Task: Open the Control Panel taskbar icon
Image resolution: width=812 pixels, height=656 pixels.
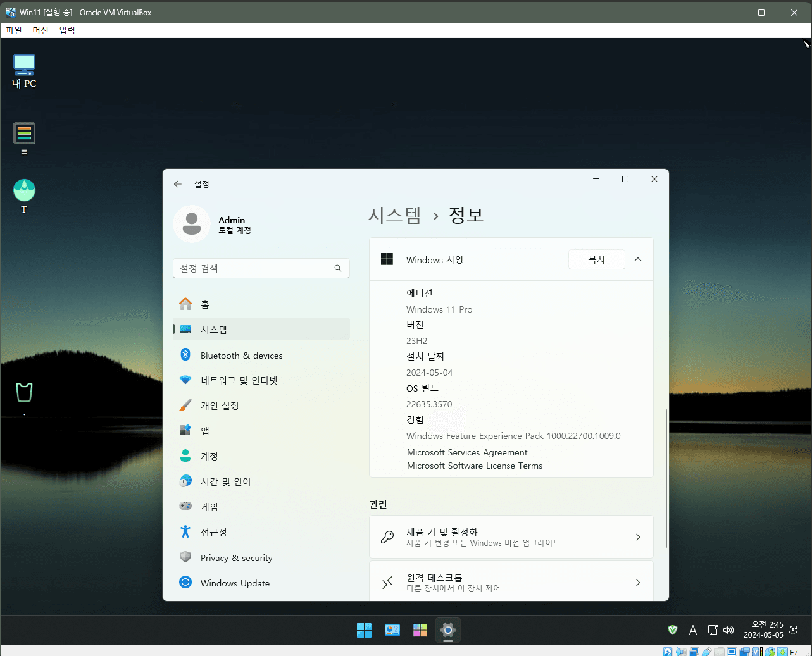Action: click(392, 630)
